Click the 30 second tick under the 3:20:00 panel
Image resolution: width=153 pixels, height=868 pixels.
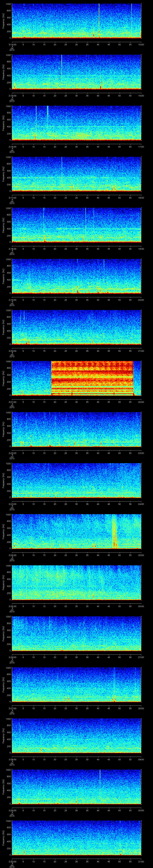77,351
